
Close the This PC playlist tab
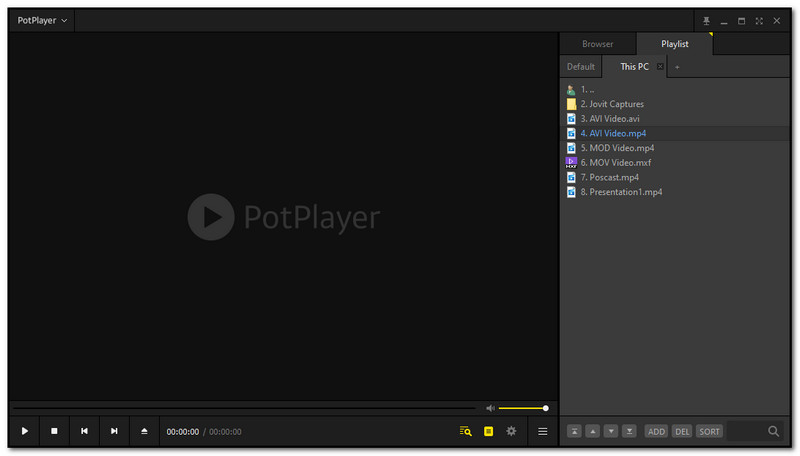(660, 66)
